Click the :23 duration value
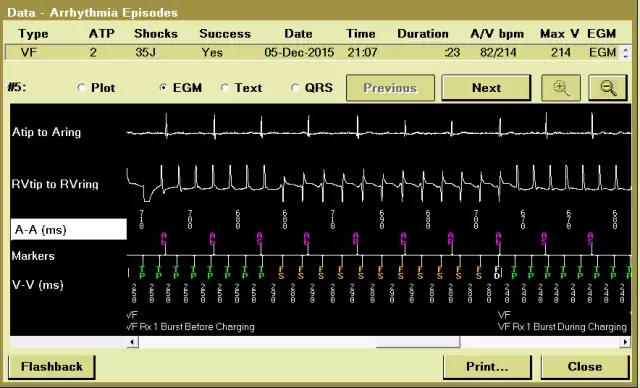This screenshot has width=640, height=388. click(x=452, y=53)
